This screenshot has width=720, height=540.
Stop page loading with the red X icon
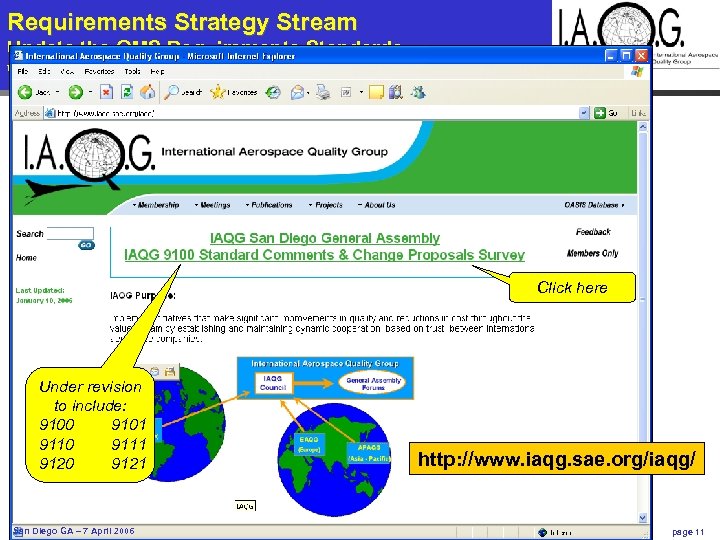point(106,92)
